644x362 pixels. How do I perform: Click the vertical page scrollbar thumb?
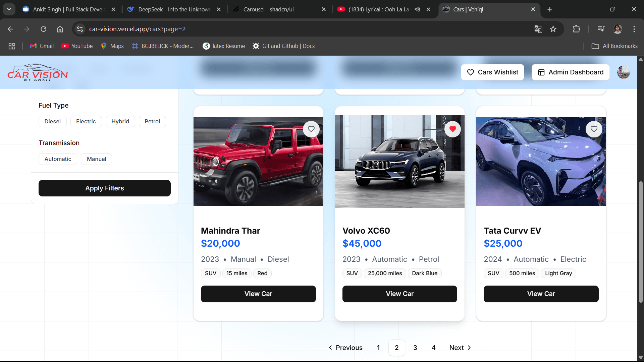click(x=641, y=242)
